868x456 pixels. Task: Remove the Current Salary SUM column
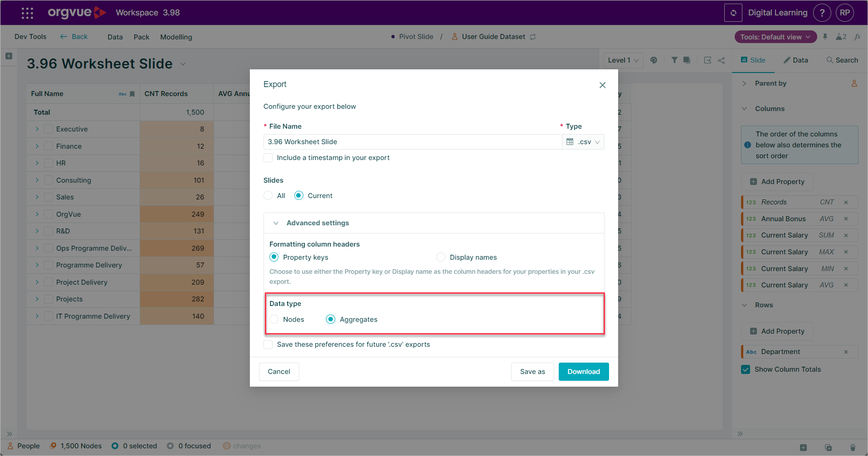point(846,235)
